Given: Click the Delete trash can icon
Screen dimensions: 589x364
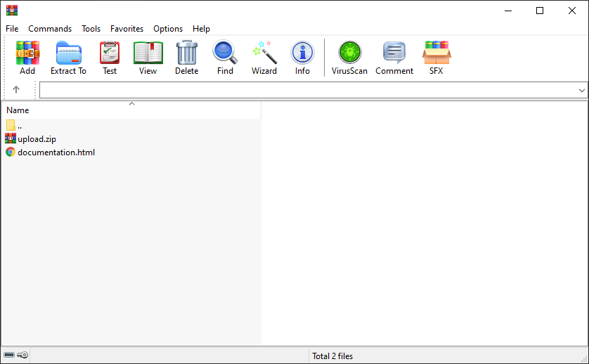Looking at the screenshot, I should pyautogui.click(x=186, y=58).
